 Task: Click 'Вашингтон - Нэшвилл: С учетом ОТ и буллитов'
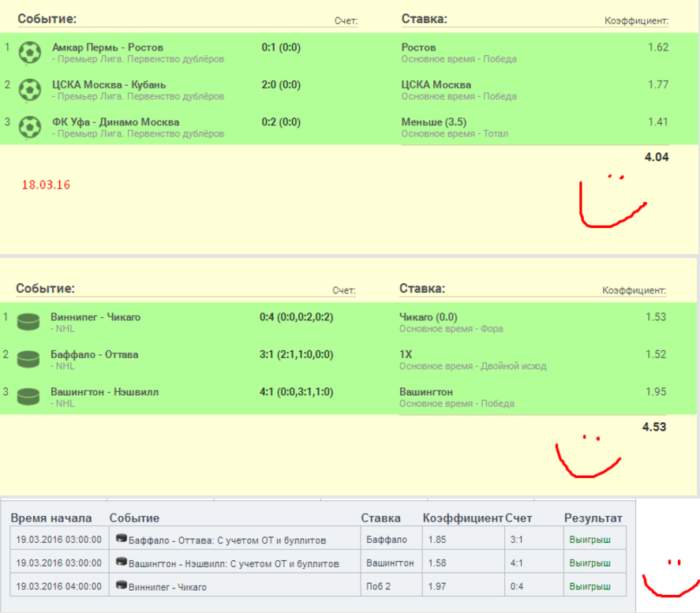click(x=234, y=564)
